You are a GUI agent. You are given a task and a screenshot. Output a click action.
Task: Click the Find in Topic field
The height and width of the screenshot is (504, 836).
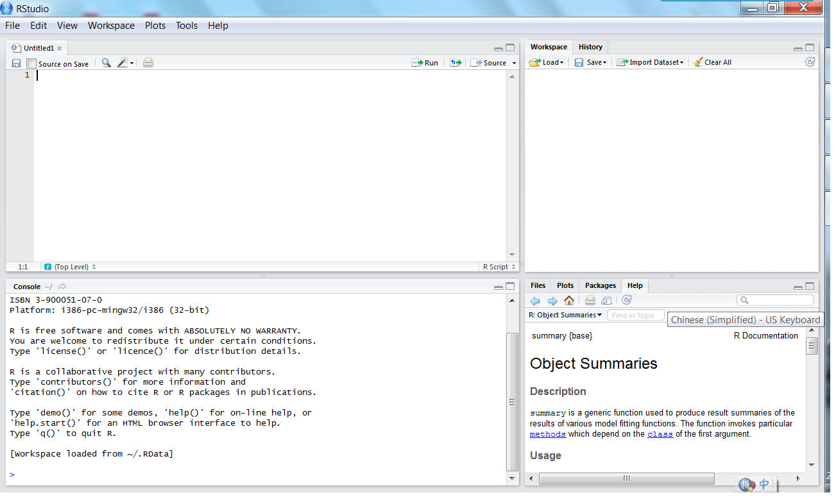pyautogui.click(x=636, y=315)
